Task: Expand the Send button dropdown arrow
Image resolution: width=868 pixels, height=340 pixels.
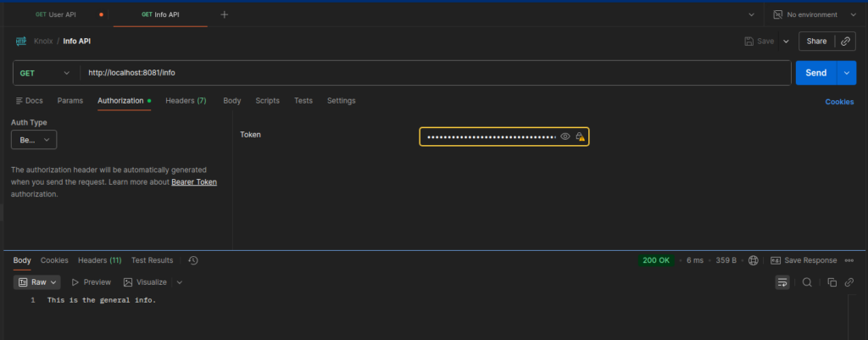Action: pyautogui.click(x=847, y=73)
